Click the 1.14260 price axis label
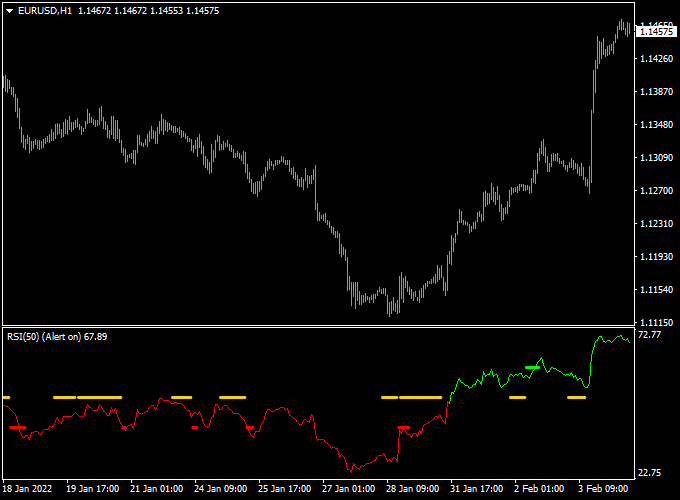This screenshot has height=500, width=680. pos(657,59)
